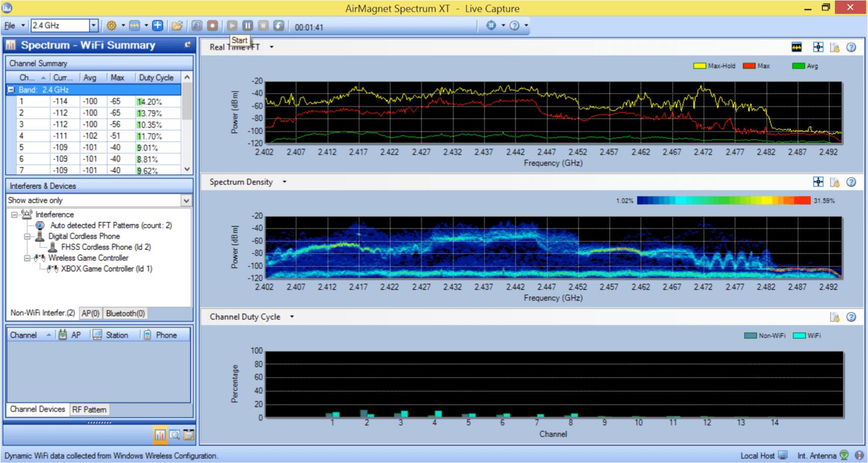This screenshot has height=463, width=868.
Task: Select XBOX Game Controller (Id 1)
Action: click(x=106, y=269)
